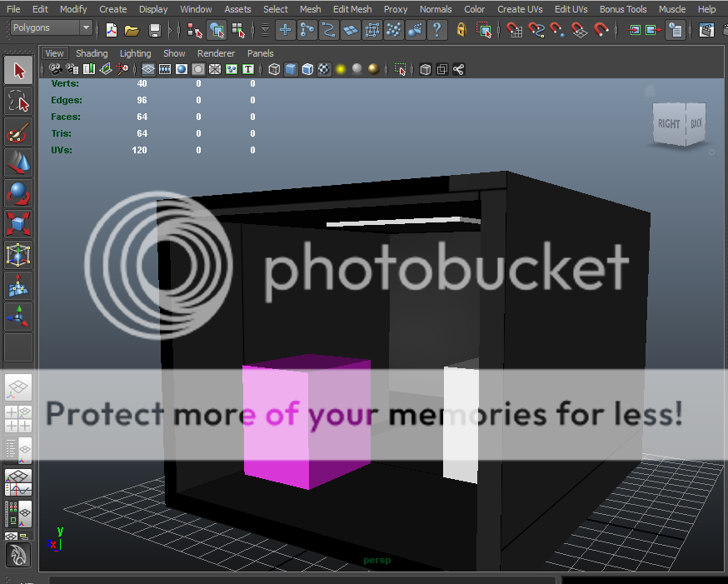Toggle textured display checker icon
This screenshot has width=728, height=584.
(x=324, y=70)
